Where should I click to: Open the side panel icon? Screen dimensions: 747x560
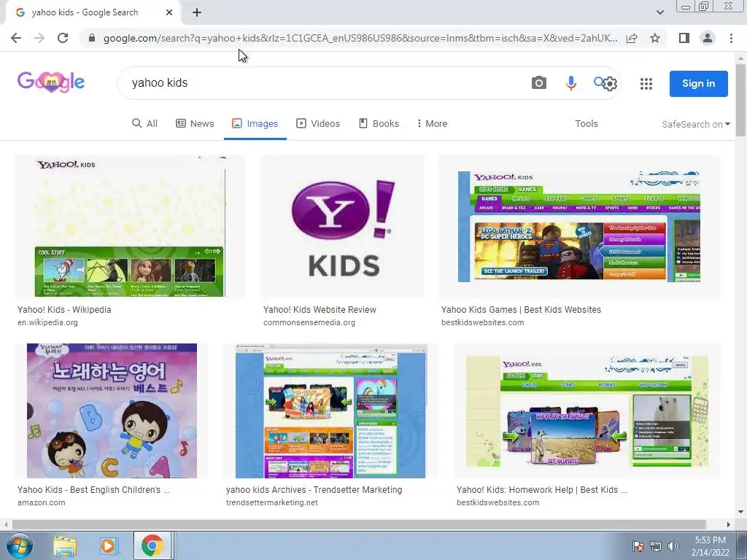pyautogui.click(x=684, y=38)
